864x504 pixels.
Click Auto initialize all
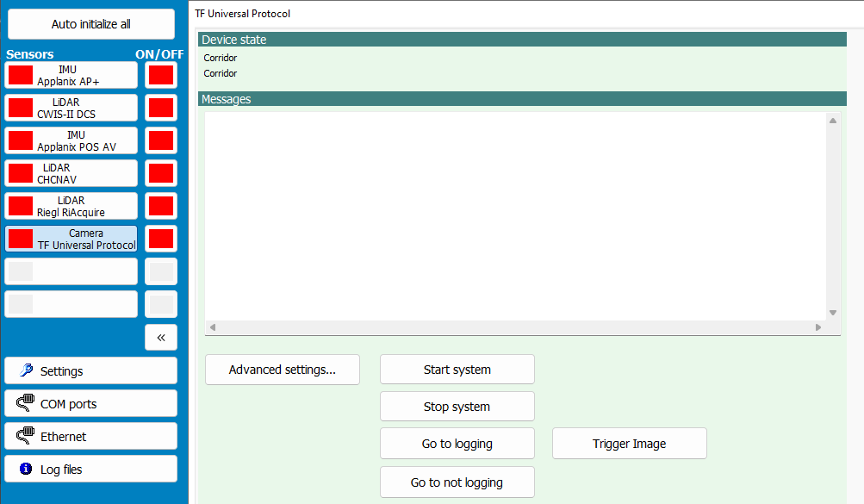tap(90, 24)
